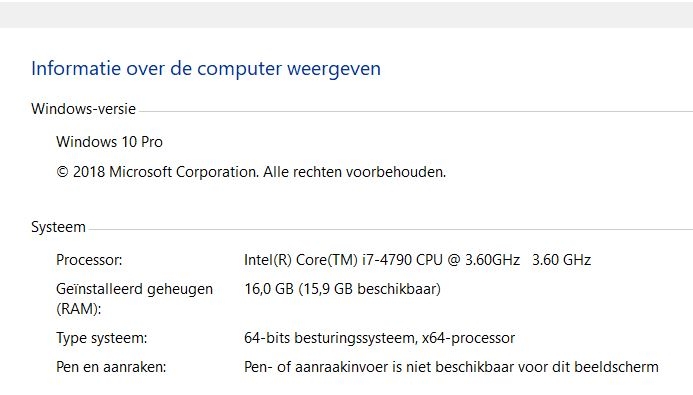Click the Processor label
This screenshot has height=395, width=693.
click(89, 260)
